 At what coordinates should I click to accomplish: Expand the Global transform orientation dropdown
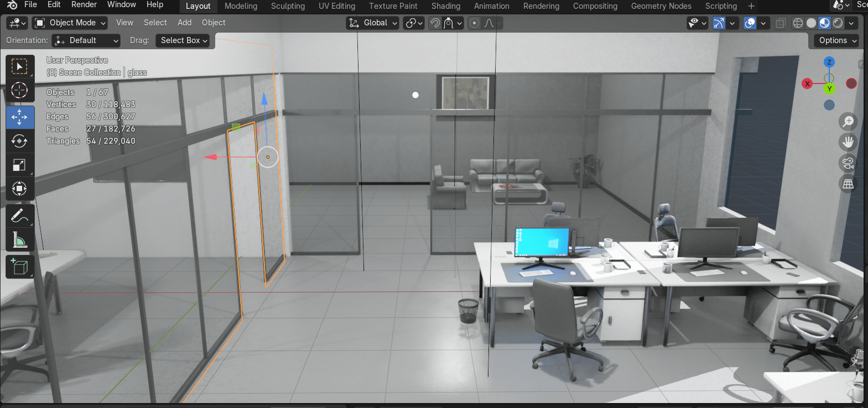point(373,23)
